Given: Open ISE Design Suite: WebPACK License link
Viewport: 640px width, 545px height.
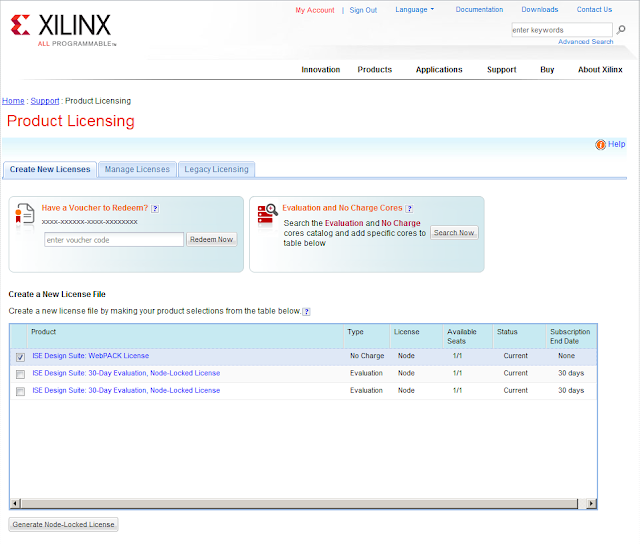Looking at the screenshot, I should coord(91,356).
